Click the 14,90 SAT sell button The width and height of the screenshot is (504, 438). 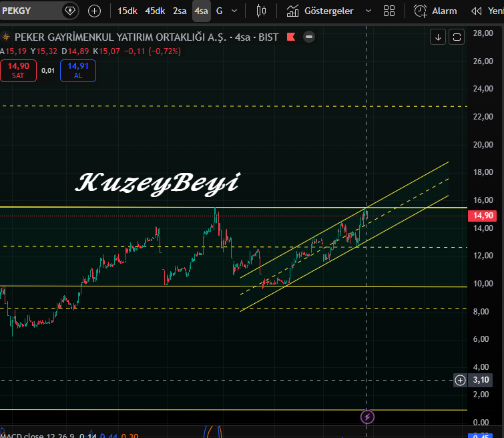pos(18,70)
